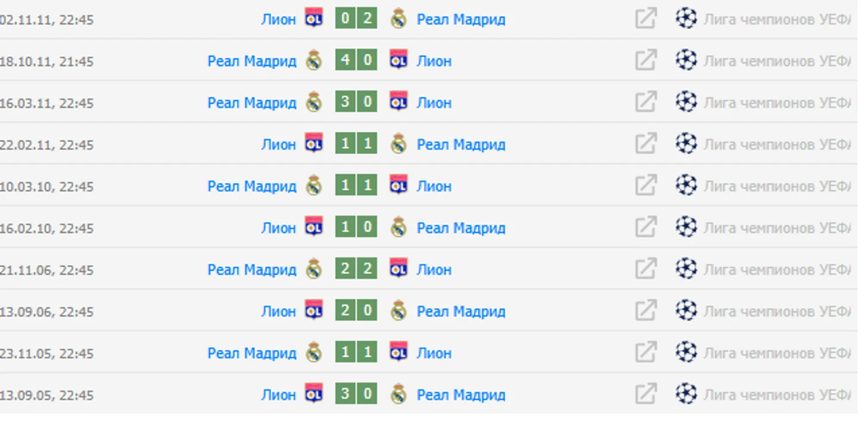Open Лион team link in 23.11.05 row
The height and width of the screenshot is (421, 868).
434,353
